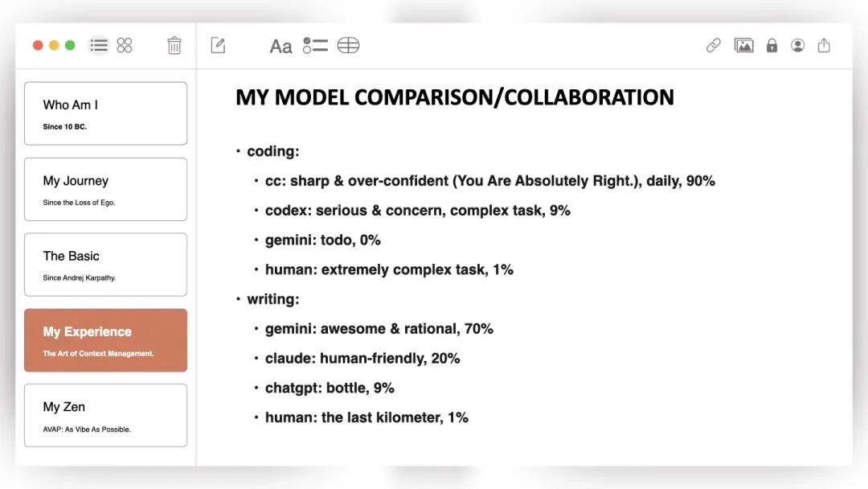This screenshot has height=489, width=868.
Task: Create new note with compose icon
Action: point(218,45)
